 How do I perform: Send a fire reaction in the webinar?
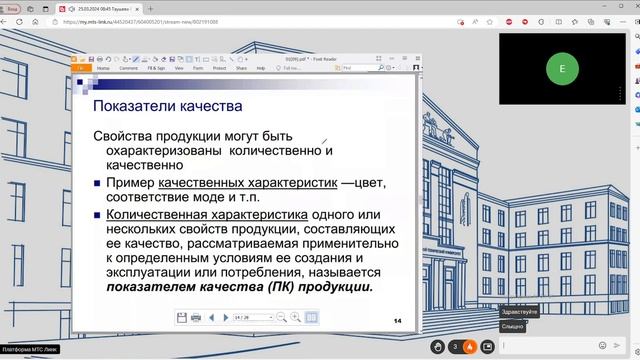coord(470,347)
